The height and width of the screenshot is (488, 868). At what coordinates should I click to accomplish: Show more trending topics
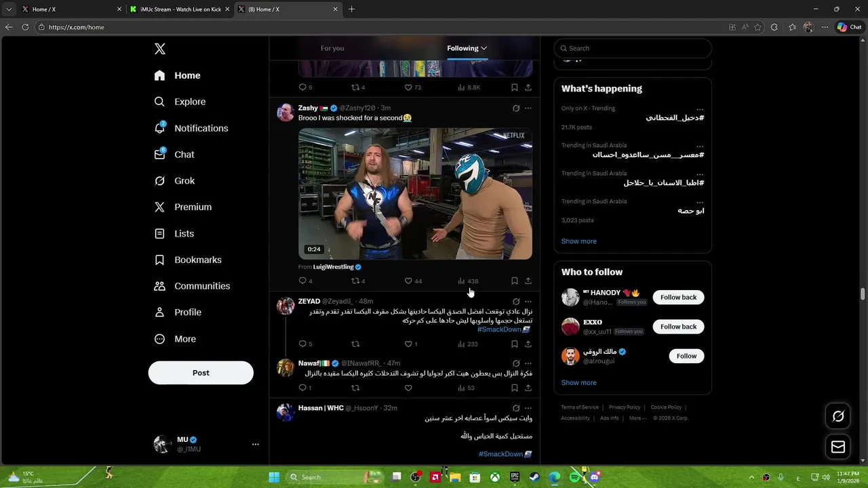coord(578,241)
